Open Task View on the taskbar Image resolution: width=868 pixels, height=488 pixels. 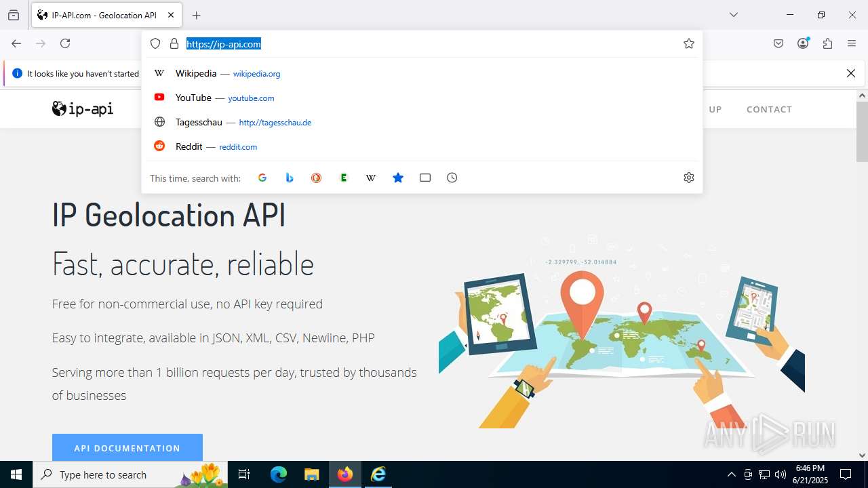(244, 474)
